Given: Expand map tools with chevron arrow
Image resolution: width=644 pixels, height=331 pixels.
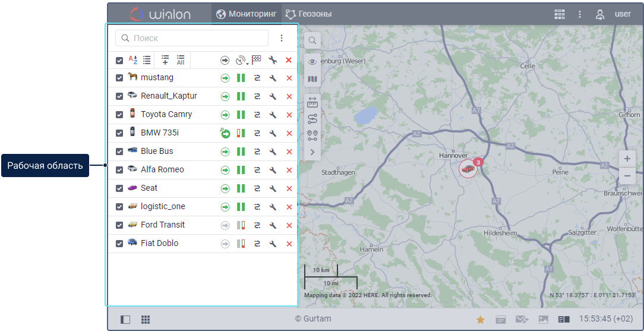Looking at the screenshot, I should pos(312,153).
